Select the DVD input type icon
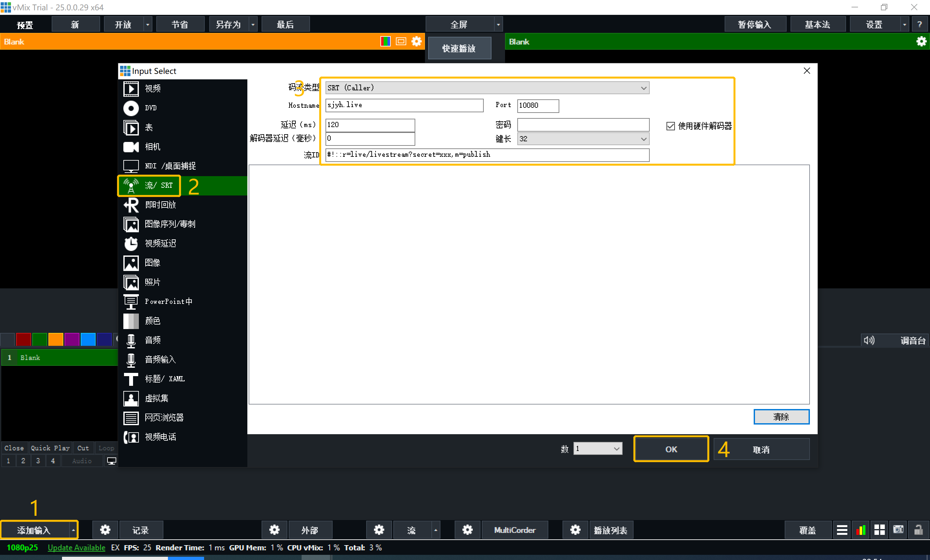The width and height of the screenshot is (930, 560). coord(131,108)
